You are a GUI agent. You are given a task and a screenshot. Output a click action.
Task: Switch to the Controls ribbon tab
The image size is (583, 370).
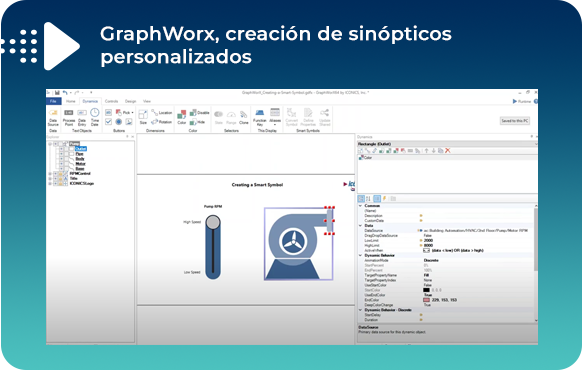111,101
